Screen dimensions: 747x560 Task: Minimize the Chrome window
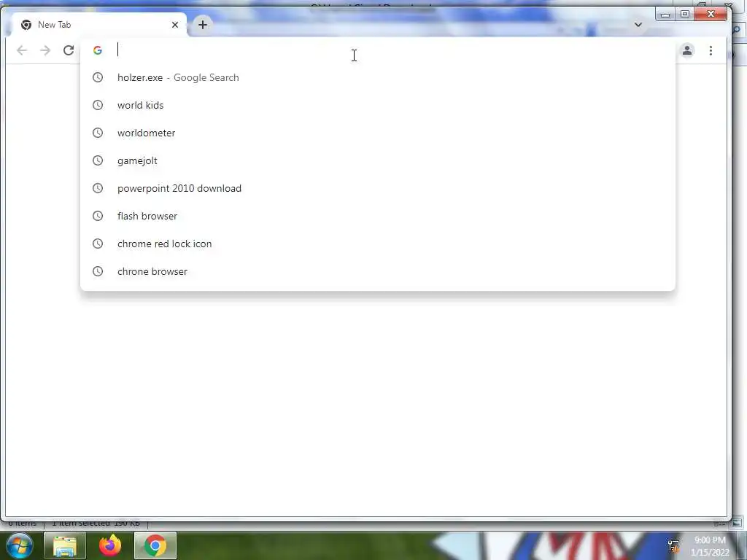click(x=665, y=15)
